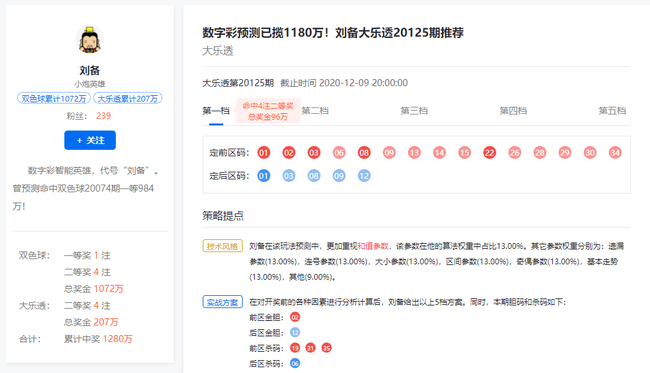This screenshot has width=650, height=373.
Task: Click back-zone blue ball 03
Action: tap(289, 176)
